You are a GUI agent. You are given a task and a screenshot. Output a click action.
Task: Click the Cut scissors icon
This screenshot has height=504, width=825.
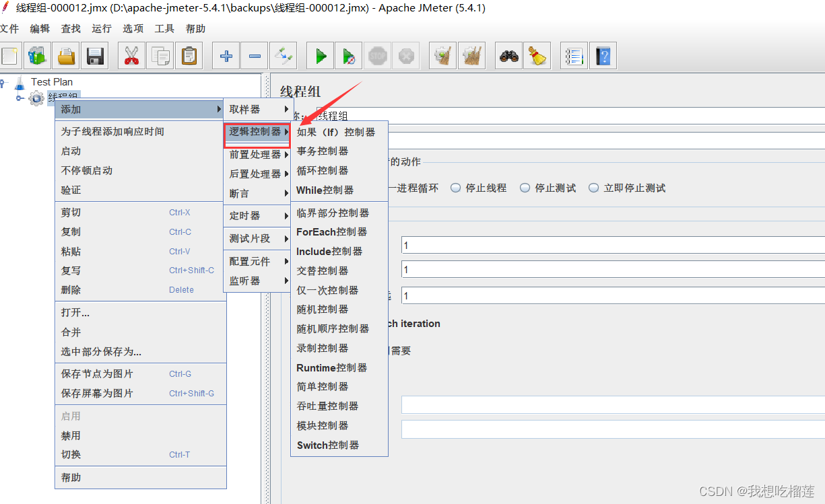coord(131,56)
